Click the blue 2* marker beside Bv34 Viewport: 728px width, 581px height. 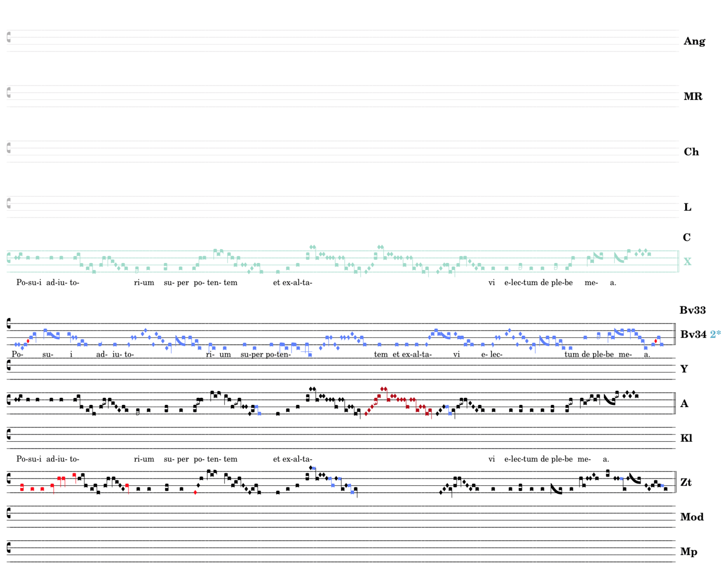715,335
